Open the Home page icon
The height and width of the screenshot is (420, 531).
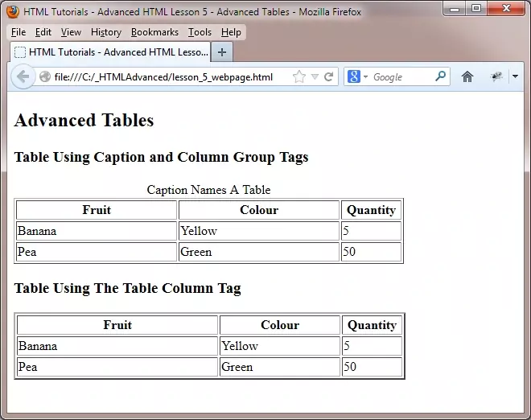coord(467,77)
